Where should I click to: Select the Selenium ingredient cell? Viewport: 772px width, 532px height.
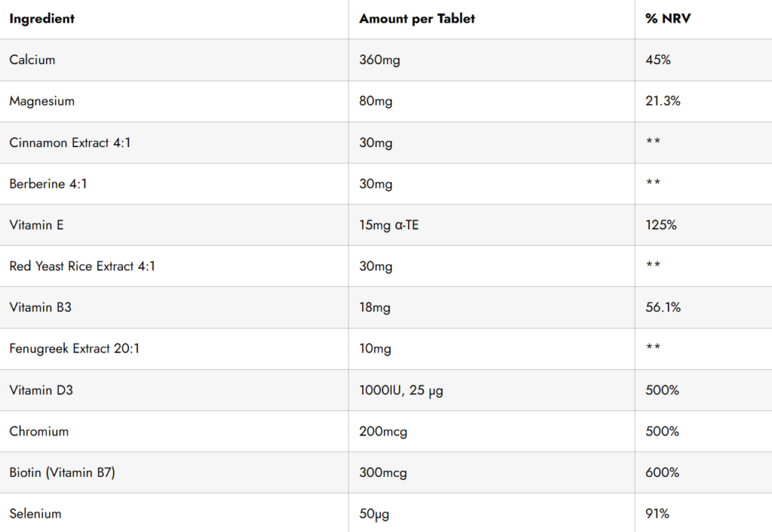tap(35, 514)
